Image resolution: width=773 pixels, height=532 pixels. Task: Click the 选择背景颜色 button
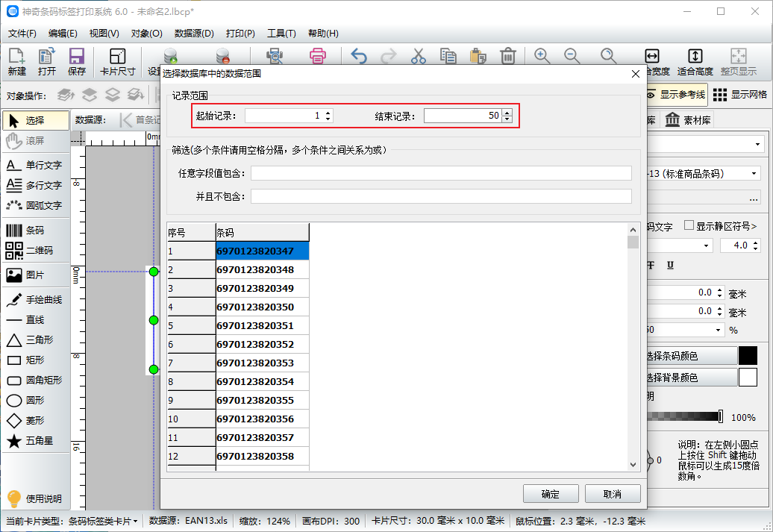coord(692,378)
